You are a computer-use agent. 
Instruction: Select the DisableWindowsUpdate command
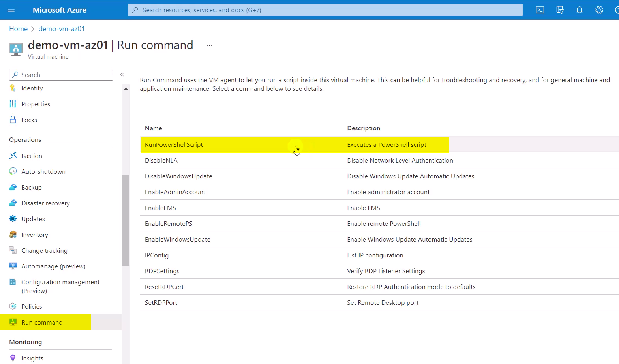(379, 176)
